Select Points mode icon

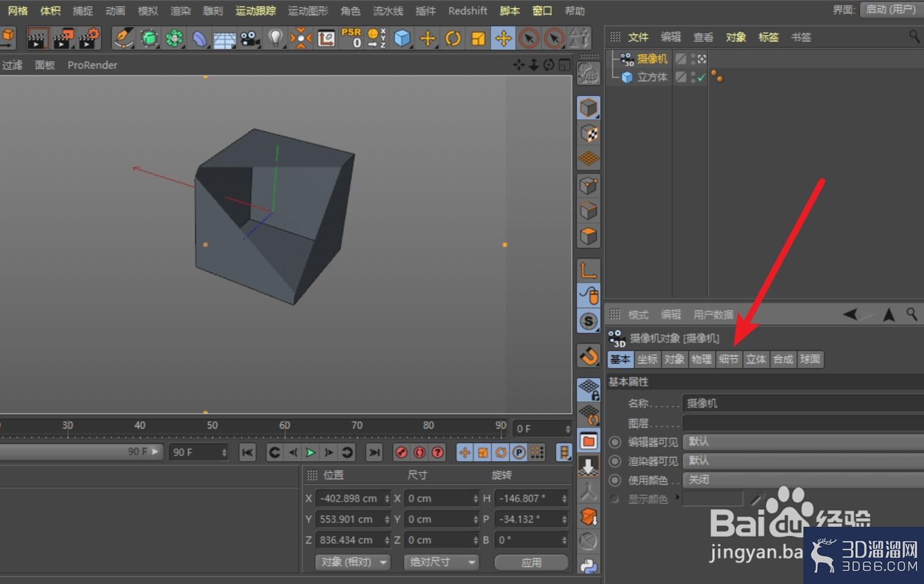pyautogui.click(x=588, y=185)
